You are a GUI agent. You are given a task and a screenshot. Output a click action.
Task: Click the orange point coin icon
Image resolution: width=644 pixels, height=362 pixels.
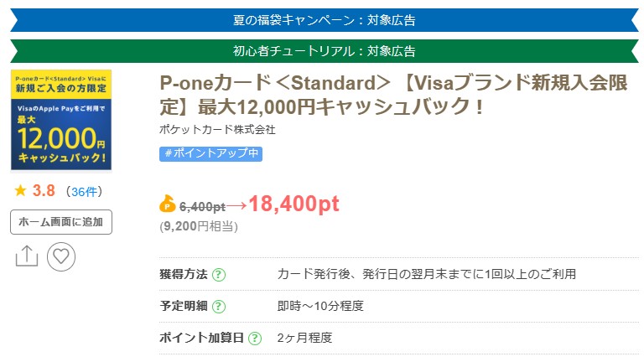[x=167, y=204]
